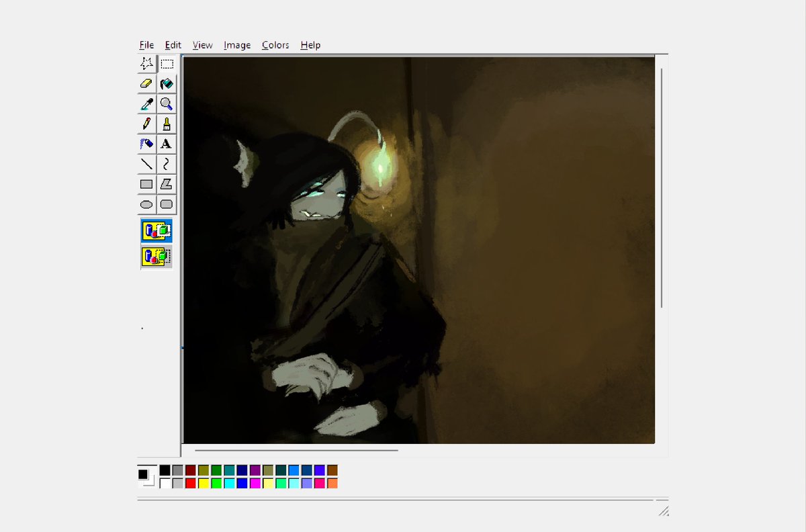
Task: Pick the Eraser tool
Action: [x=146, y=84]
